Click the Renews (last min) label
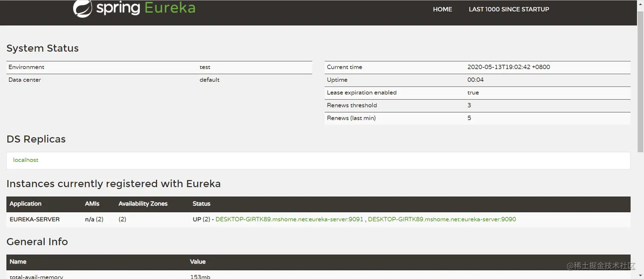This screenshot has width=644, height=279. click(x=351, y=118)
